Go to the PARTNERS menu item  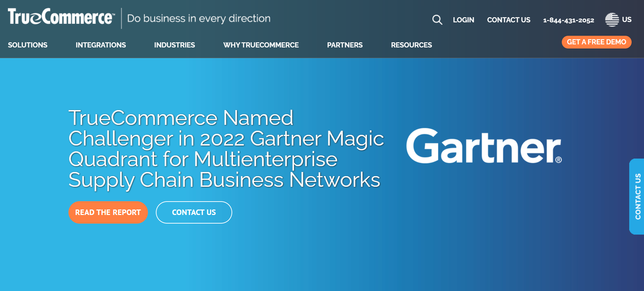point(345,45)
